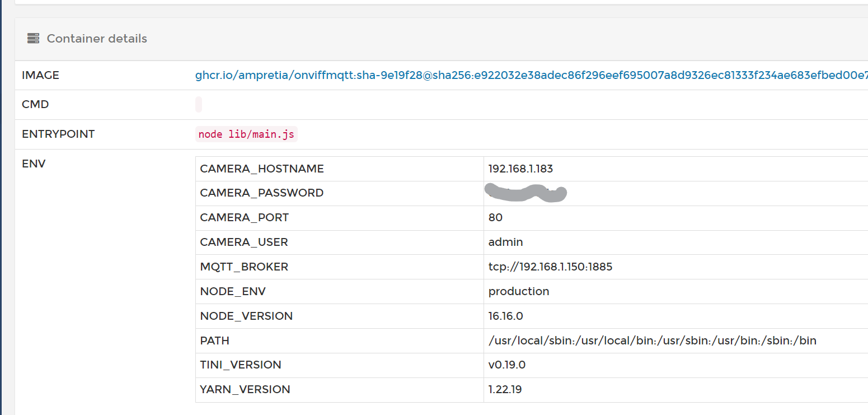Select the CAMERA_HOSTNAME variable name
Image resolution: width=868 pixels, height=415 pixels.
262,169
